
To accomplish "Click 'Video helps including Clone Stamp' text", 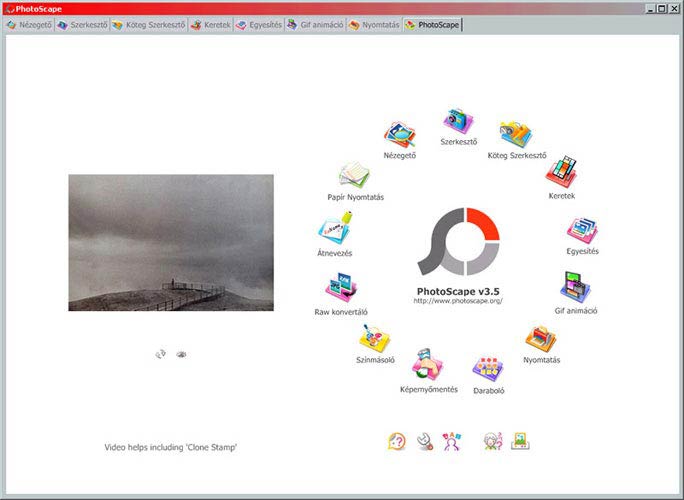I will click(x=171, y=447).
